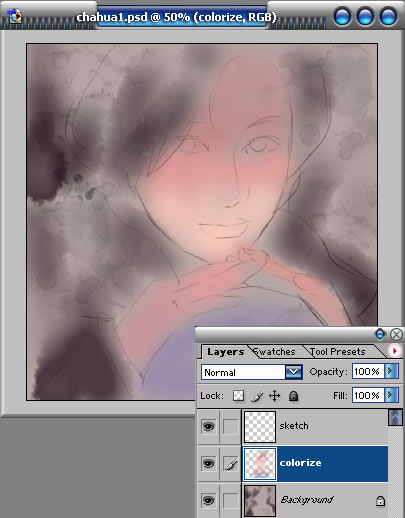
Task: Click the document icon in title bar
Action: point(14,16)
